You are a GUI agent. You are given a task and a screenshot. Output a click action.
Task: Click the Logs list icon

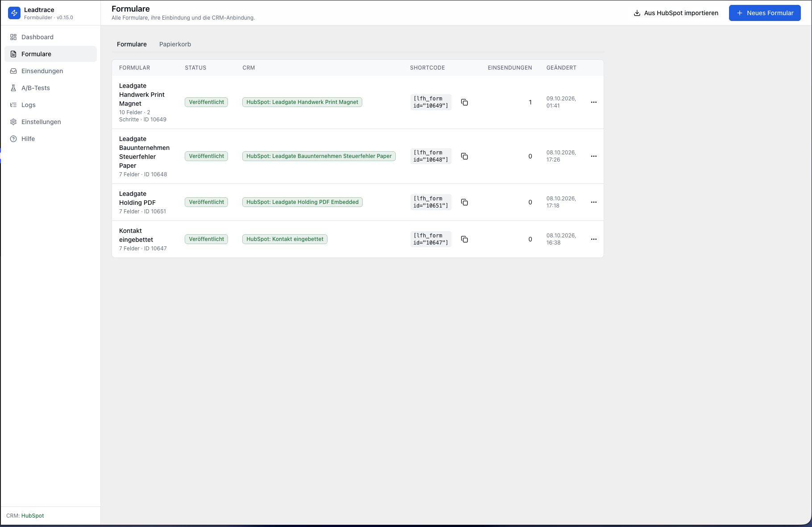[x=13, y=105]
